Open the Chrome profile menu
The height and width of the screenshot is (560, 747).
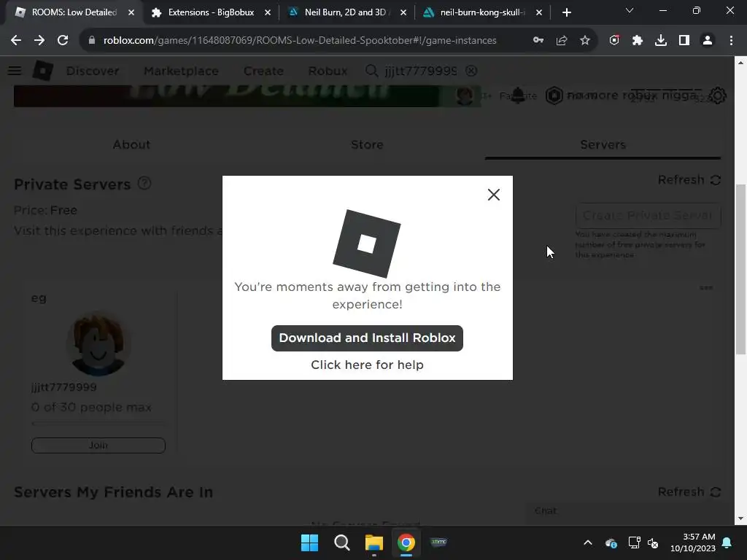tap(708, 41)
